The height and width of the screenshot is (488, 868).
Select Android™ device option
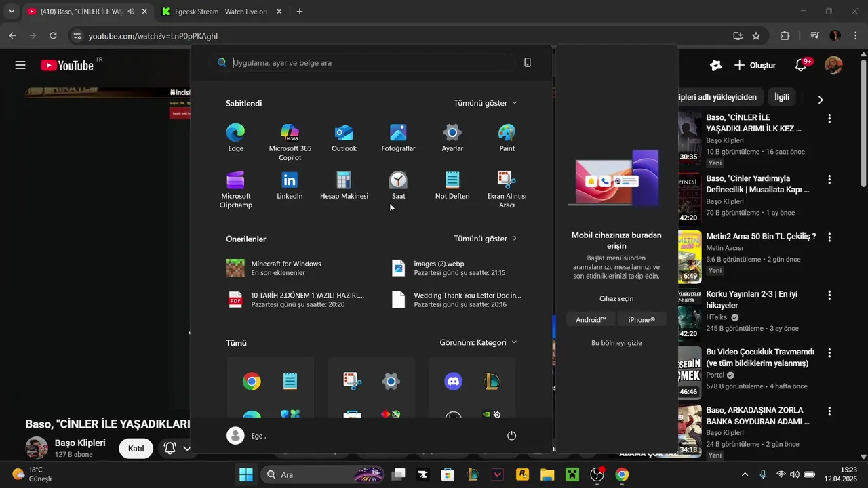591,320
